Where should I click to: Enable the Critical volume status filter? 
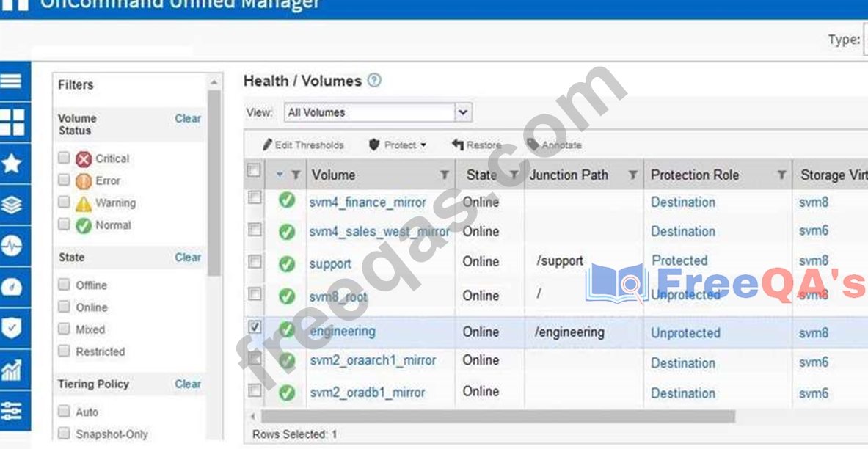click(65, 158)
